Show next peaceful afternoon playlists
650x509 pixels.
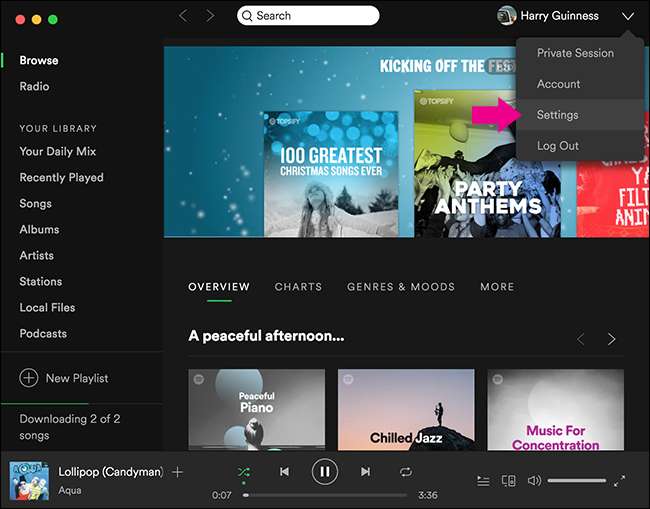[x=611, y=339]
